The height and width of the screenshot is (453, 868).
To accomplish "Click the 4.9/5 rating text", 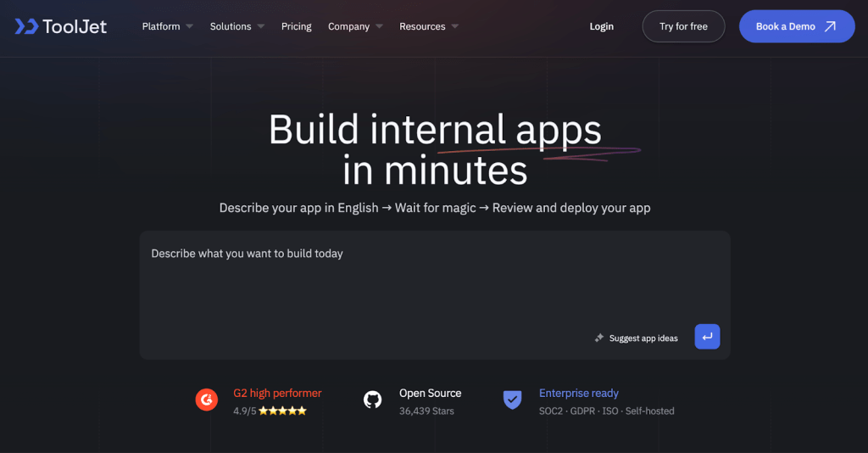I will 245,411.
